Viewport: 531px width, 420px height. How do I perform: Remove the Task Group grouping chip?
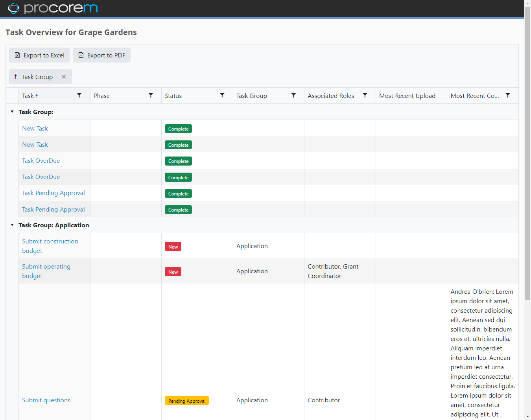tap(64, 77)
